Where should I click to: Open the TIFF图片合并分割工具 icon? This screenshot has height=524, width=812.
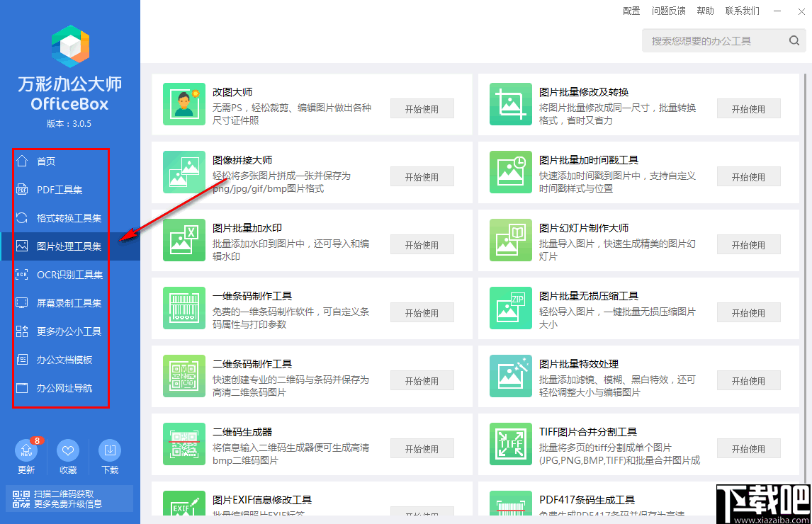[511, 444]
